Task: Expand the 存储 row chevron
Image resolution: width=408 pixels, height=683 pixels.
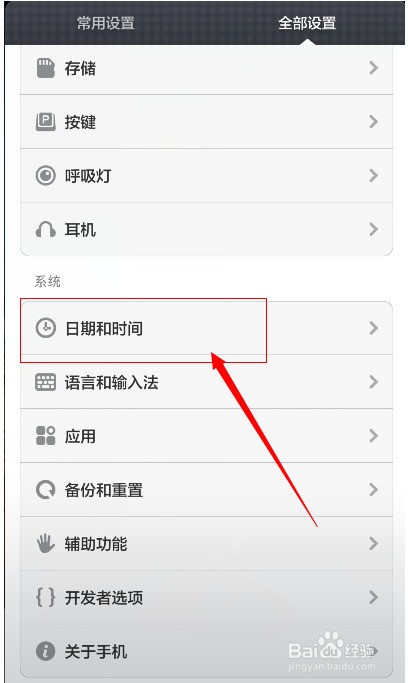Action: (x=373, y=68)
